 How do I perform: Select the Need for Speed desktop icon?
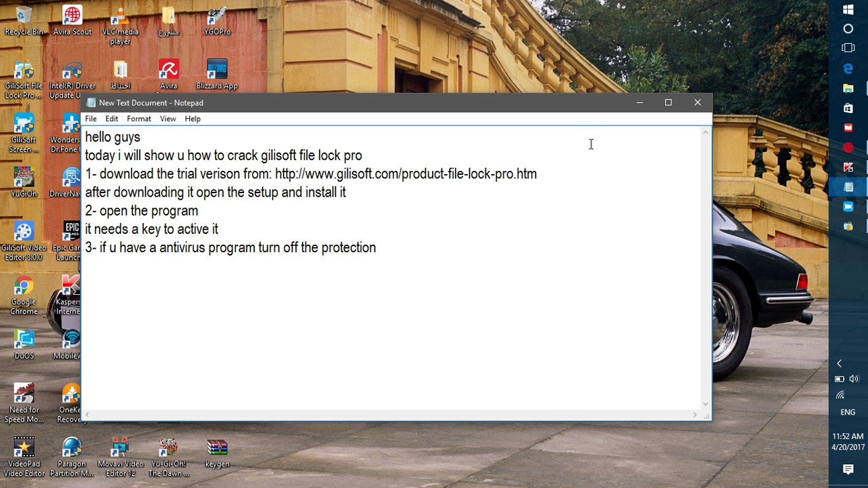[24, 403]
